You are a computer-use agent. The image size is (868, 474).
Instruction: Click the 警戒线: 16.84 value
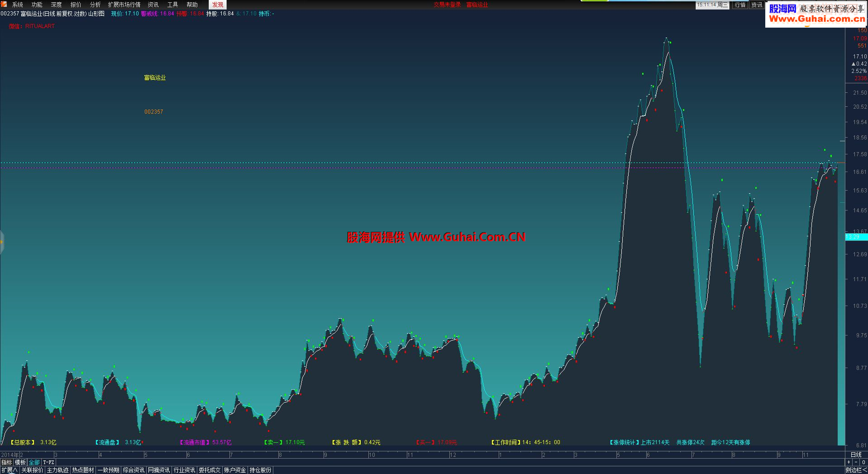tap(157, 14)
